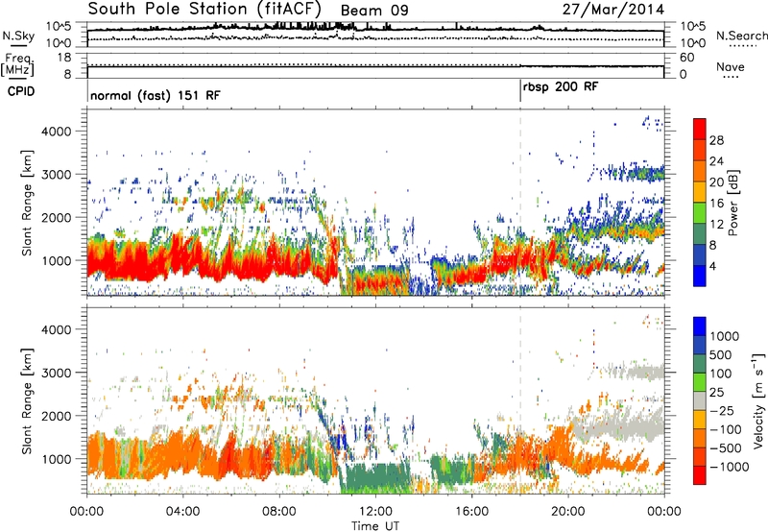The width and height of the screenshot is (768, 532).
Task: Click the title 'South Pole Station (fitACF)'
Action: pos(204,10)
